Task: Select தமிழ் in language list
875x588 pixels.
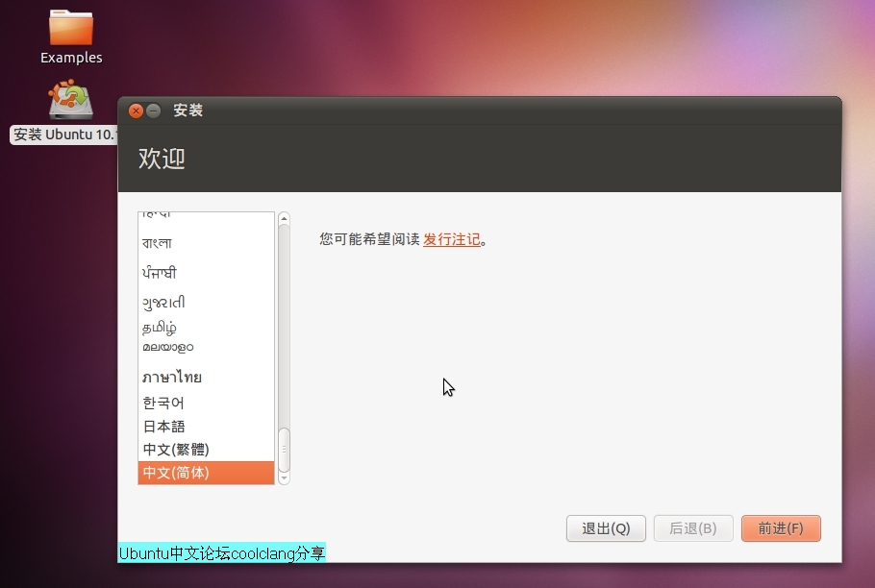Action: coord(206,328)
